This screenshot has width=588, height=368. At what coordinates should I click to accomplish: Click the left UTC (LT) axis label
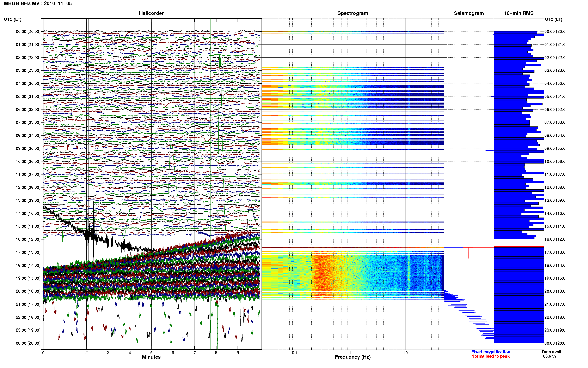tap(13, 19)
